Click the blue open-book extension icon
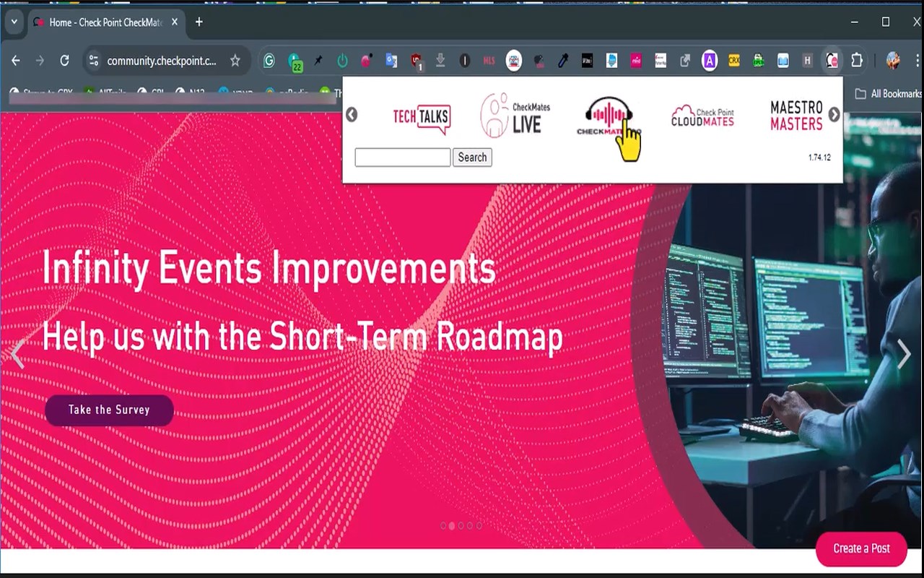 783,61
